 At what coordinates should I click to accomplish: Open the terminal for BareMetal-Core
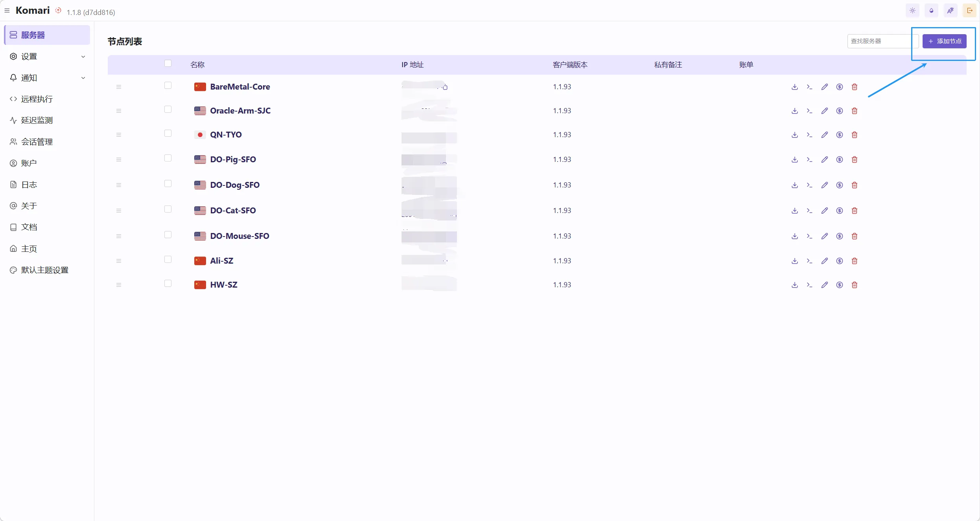809,87
